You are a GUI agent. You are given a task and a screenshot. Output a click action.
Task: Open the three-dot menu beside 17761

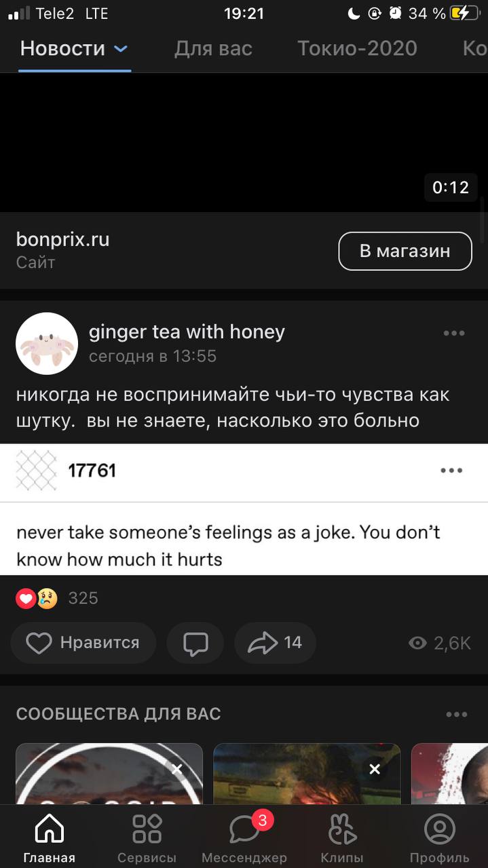[451, 470]
